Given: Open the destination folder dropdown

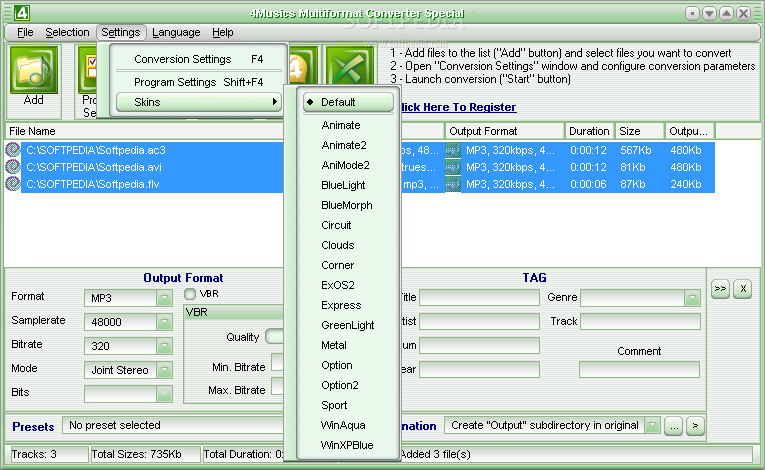Looking at the screenshot, I should (652, 426).
